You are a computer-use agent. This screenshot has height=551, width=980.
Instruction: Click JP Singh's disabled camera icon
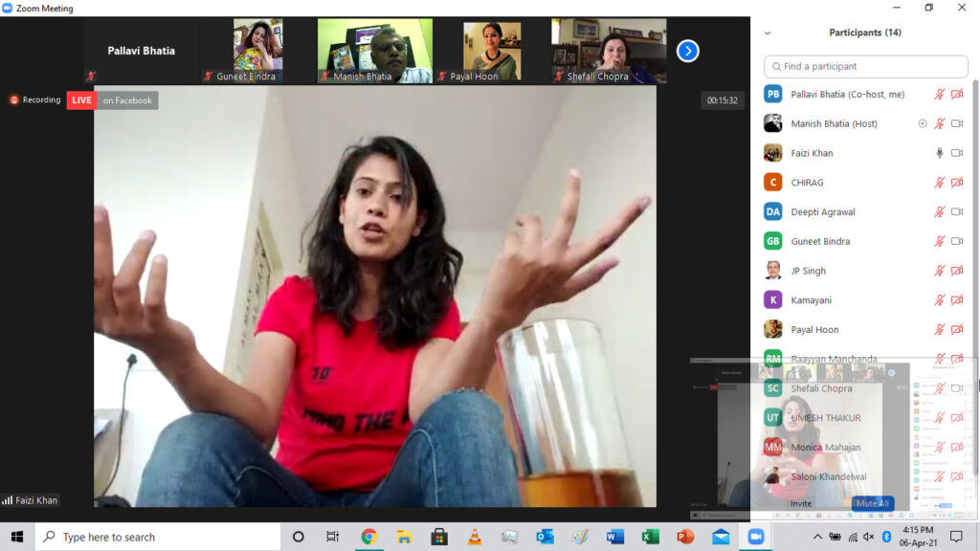(x=957, y=271)
